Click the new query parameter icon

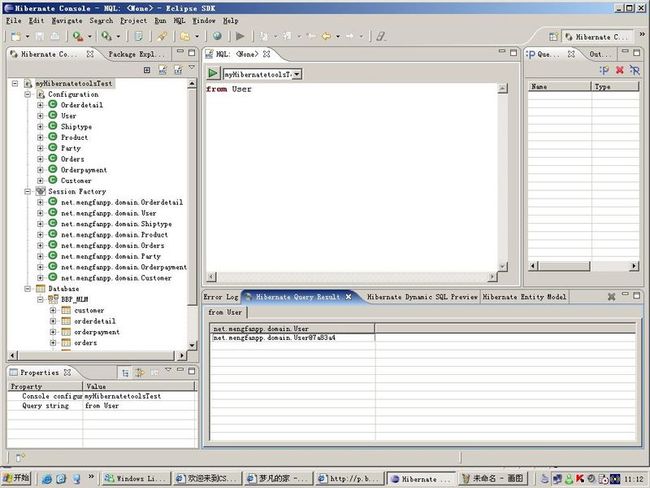coord(604,70)
